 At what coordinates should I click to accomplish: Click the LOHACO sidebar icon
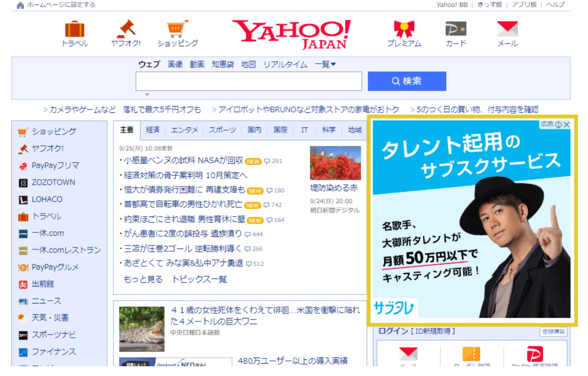[23, 200]
